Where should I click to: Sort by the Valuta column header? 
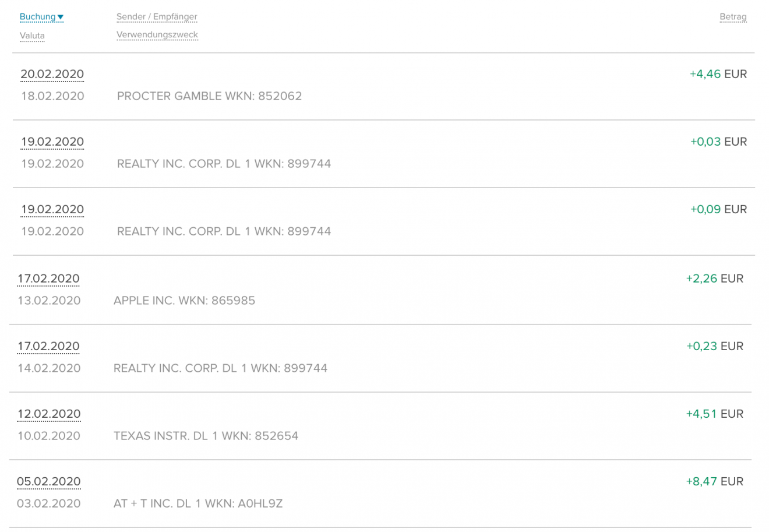tap(32, 36)
